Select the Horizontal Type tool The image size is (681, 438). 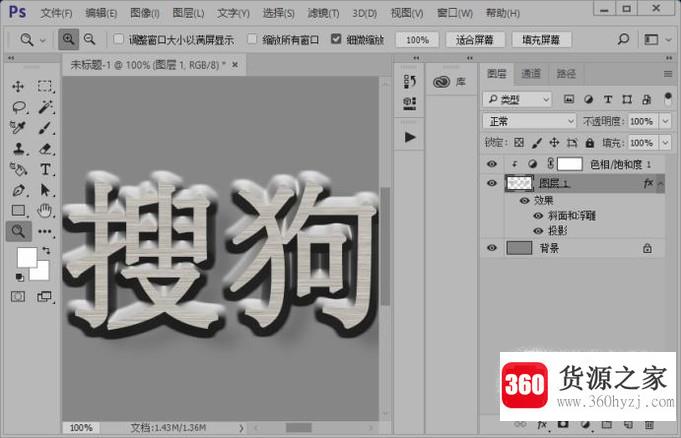coord(45,169)
